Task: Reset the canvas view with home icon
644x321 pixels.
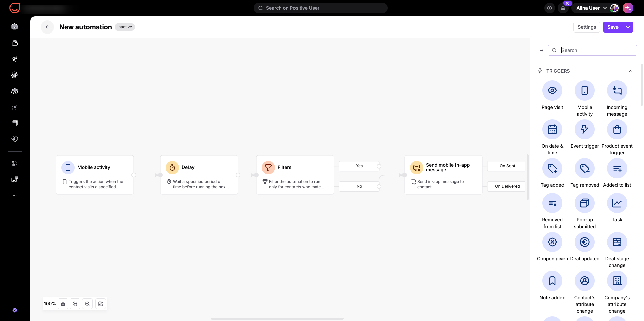Action: tap(63, 304)
